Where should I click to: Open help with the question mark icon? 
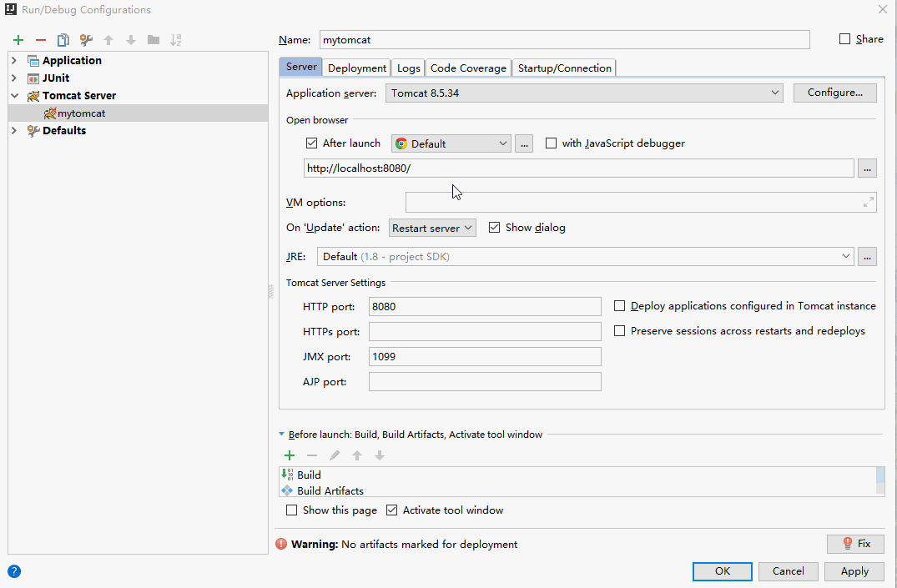[14, 570]
